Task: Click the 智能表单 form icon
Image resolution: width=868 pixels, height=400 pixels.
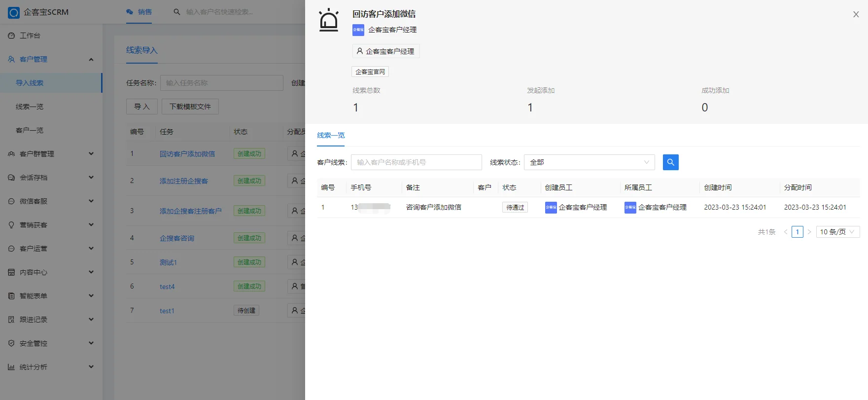Action: [11, 296]
